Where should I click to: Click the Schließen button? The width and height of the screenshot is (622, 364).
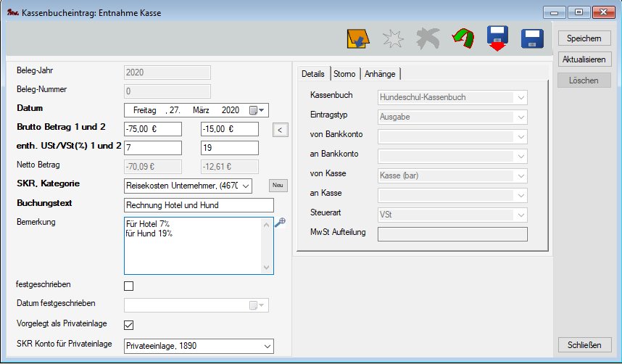click(x=585, y=344)
